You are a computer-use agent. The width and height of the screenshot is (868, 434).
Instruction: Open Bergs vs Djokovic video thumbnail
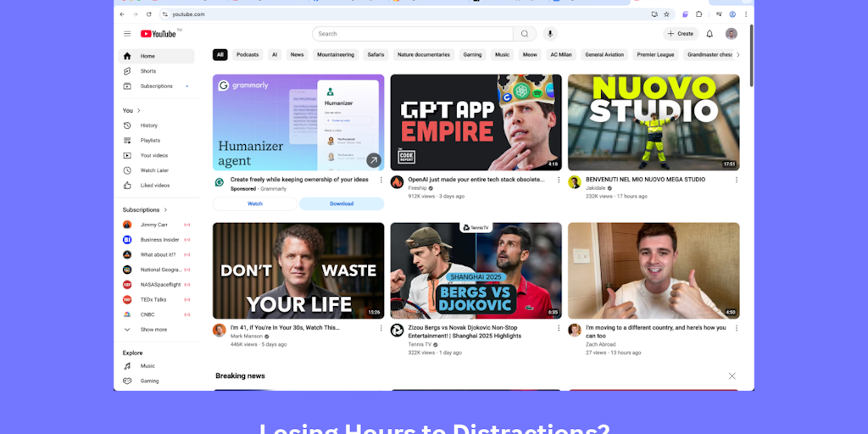coord(476,270)
